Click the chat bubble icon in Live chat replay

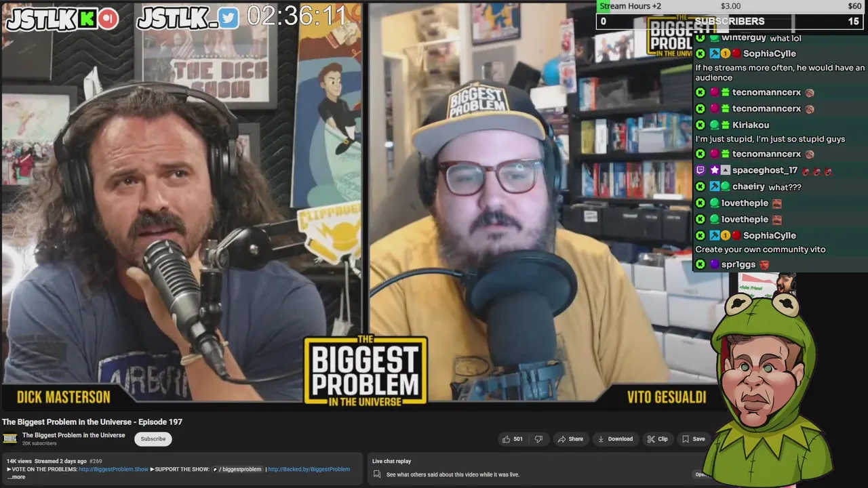coord(376,474)
